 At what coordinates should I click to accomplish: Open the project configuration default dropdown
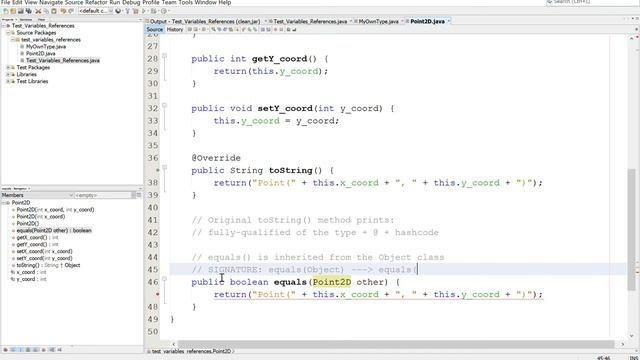pos(96,11)
